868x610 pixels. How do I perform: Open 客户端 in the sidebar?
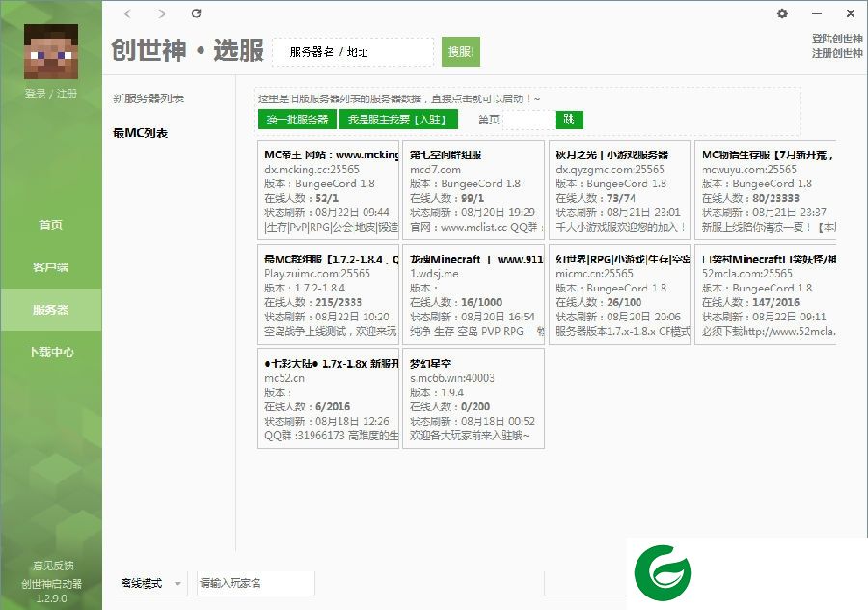51,267
